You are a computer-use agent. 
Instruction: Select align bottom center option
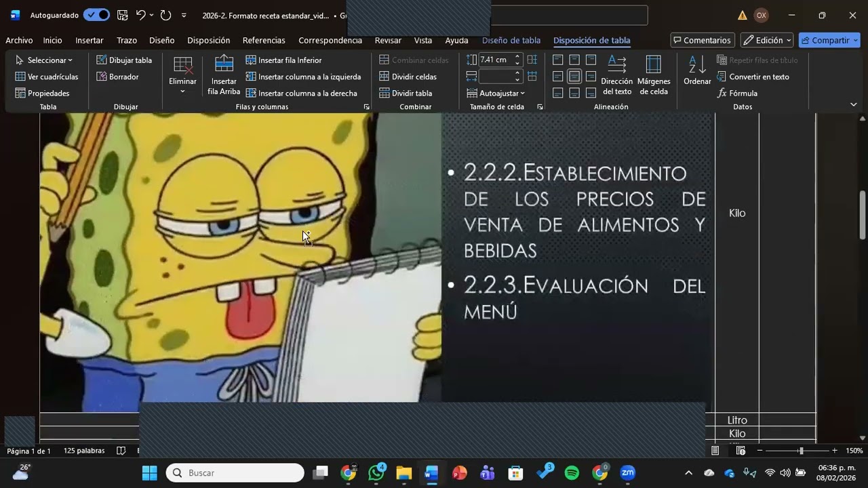[x=574, y=93]
